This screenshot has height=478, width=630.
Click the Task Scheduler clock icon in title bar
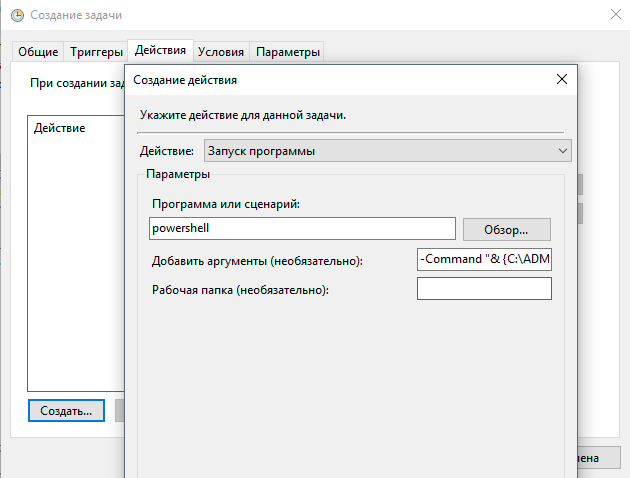[16, 16]
